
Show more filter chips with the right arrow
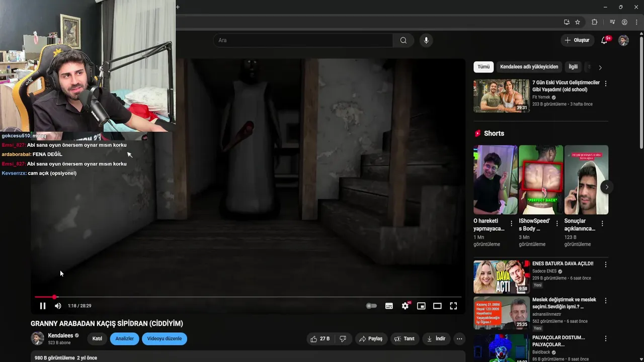pos(600,67)
